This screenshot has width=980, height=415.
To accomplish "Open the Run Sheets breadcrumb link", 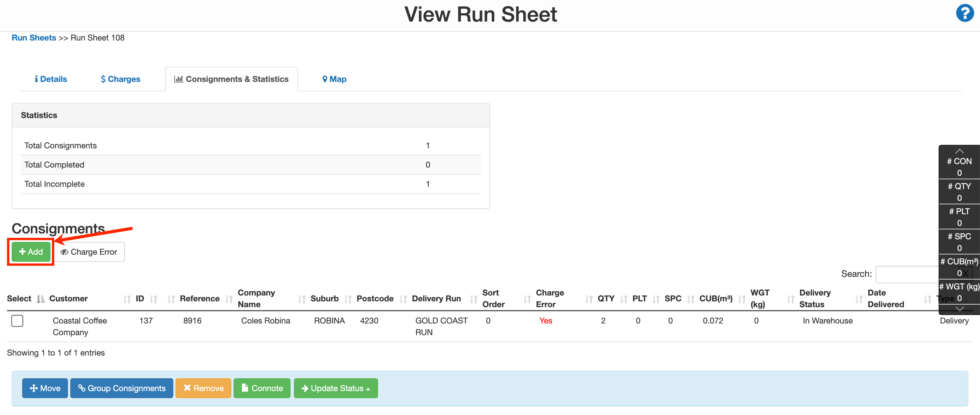I will click(x=34, y=38).
